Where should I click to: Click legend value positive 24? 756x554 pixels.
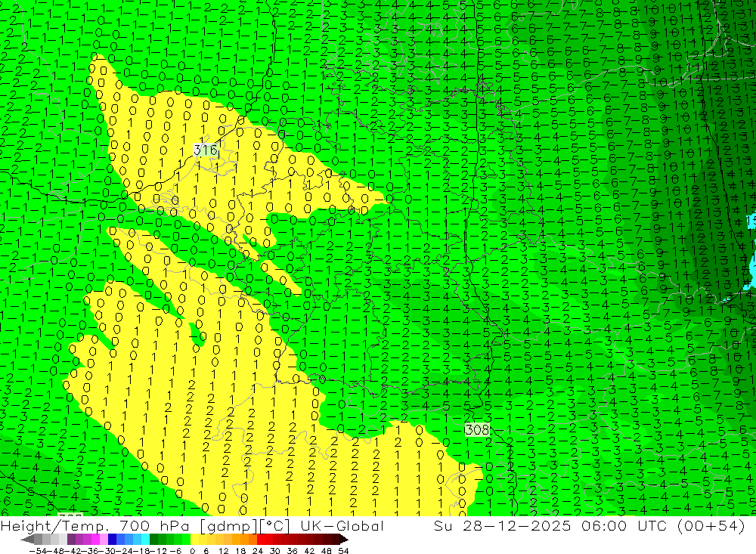258,551
